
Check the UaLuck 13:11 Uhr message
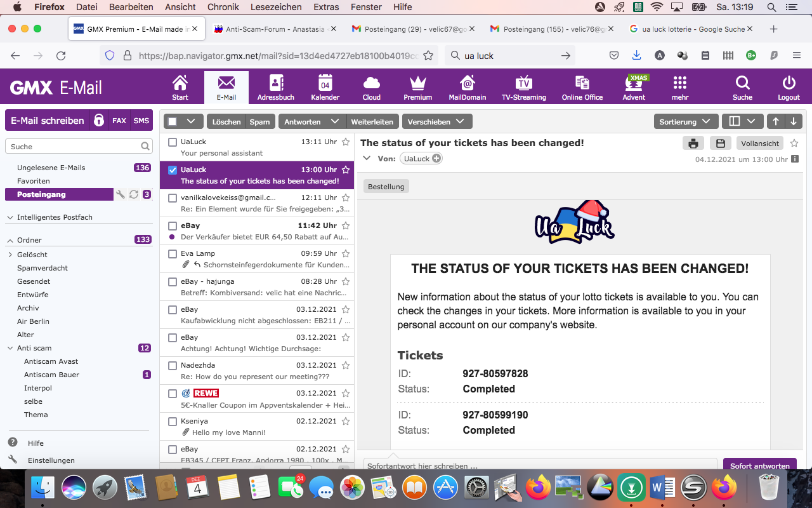(x=173, y=142)
